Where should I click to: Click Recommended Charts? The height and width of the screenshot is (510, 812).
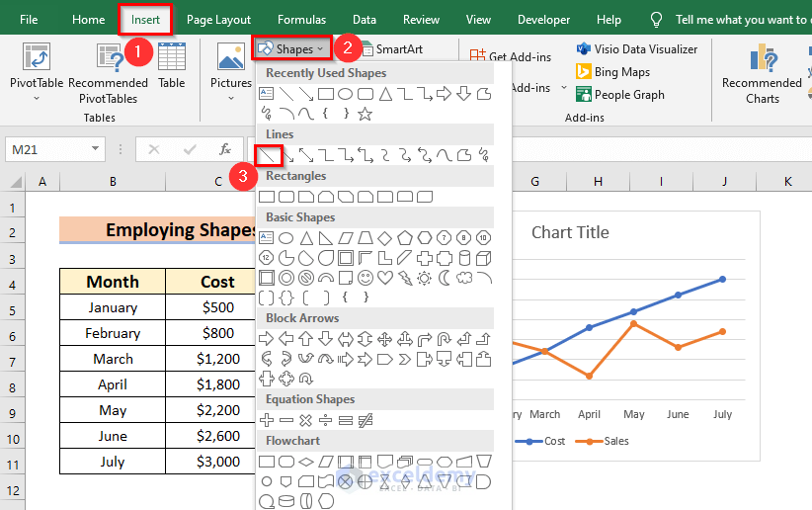pyautogui.click(x=763, y=73)
